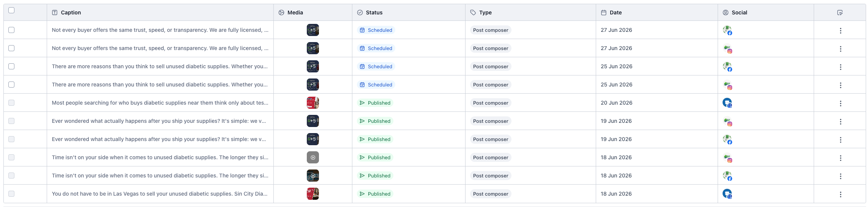Open media thumbnail of Instagram 'There are more reasons' post

coord(313,85)
